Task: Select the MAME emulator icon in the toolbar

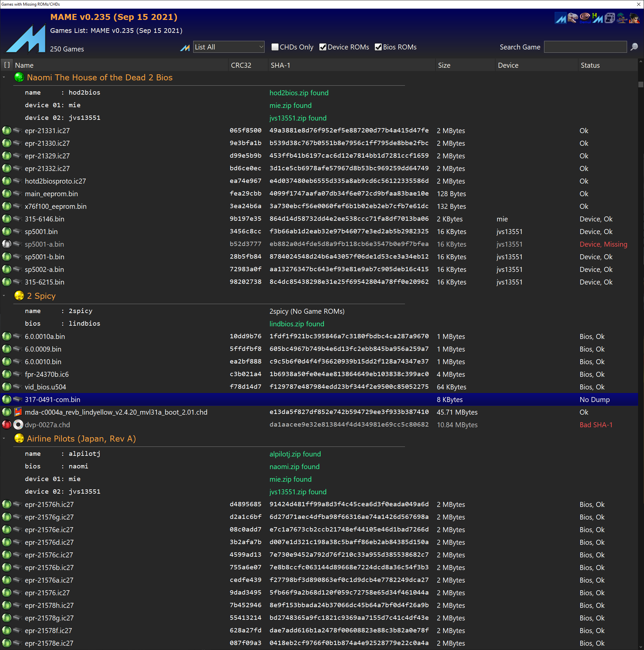Action: tap(560, 18)
